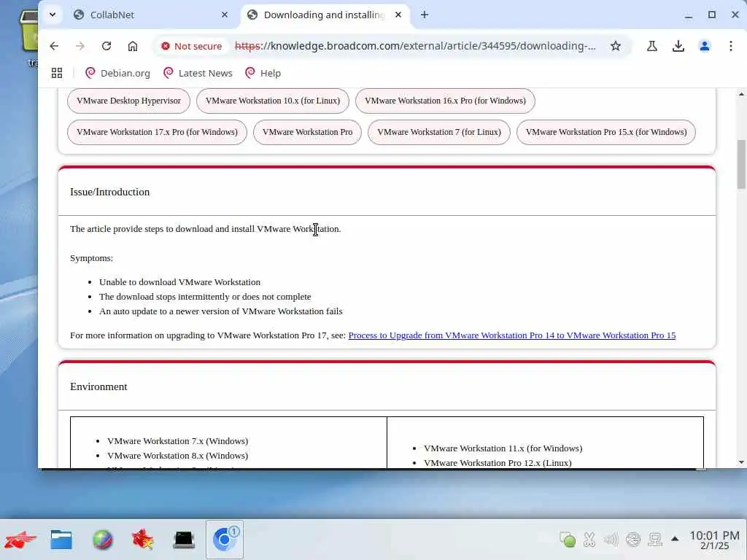
Task: Open the network globe tray icon
Action: point(633,539)
